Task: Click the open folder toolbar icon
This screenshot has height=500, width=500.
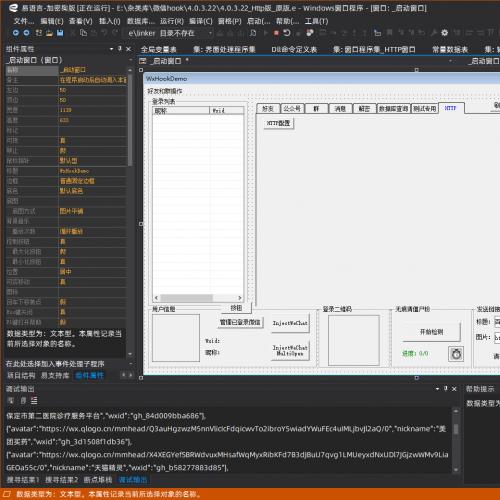Action: point(49,33)
